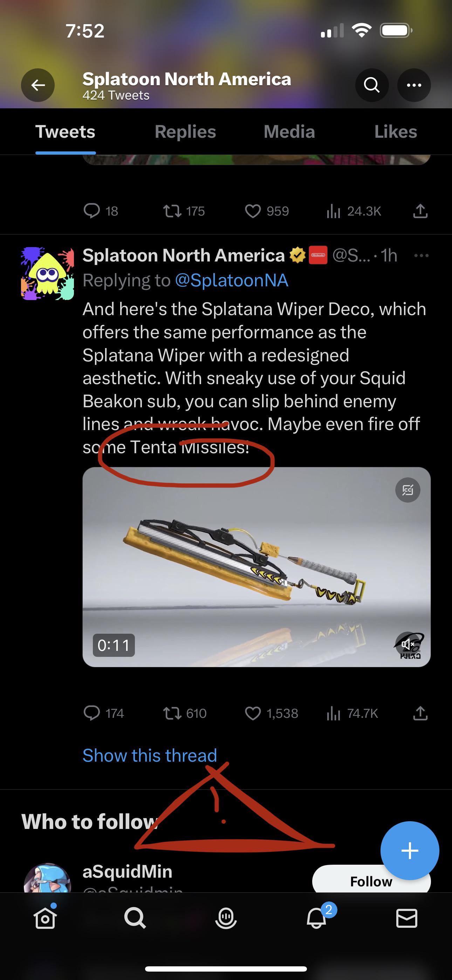Image resolution: width=452 pixels, height=980 pixels.
Task: Open the notifications bell
Action: [x=316, y=918]
